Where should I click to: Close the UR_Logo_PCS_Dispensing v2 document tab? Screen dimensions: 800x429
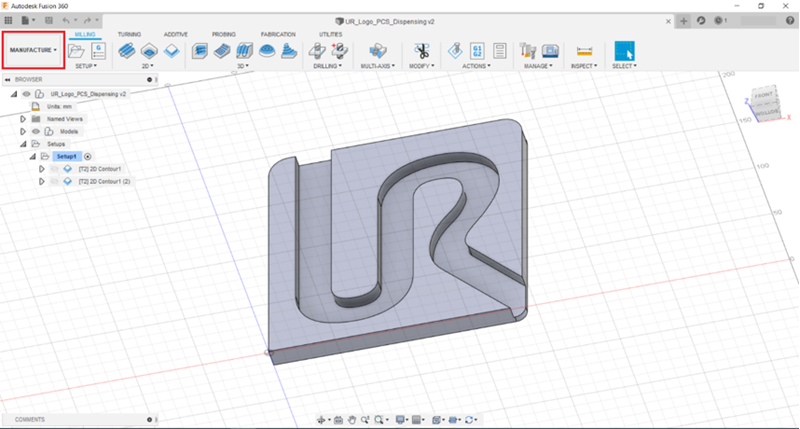[x=668, y=21]
